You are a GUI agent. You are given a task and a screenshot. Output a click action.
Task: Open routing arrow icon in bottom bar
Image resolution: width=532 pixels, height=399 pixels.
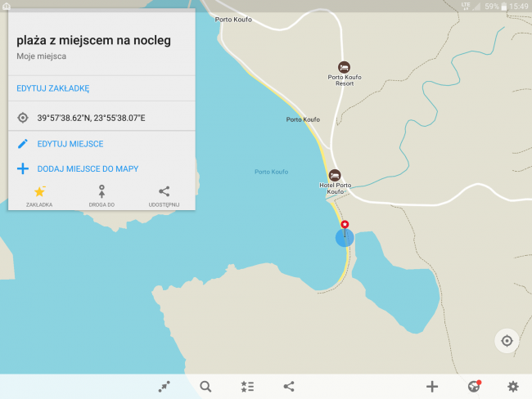click(x=165, y=387)
